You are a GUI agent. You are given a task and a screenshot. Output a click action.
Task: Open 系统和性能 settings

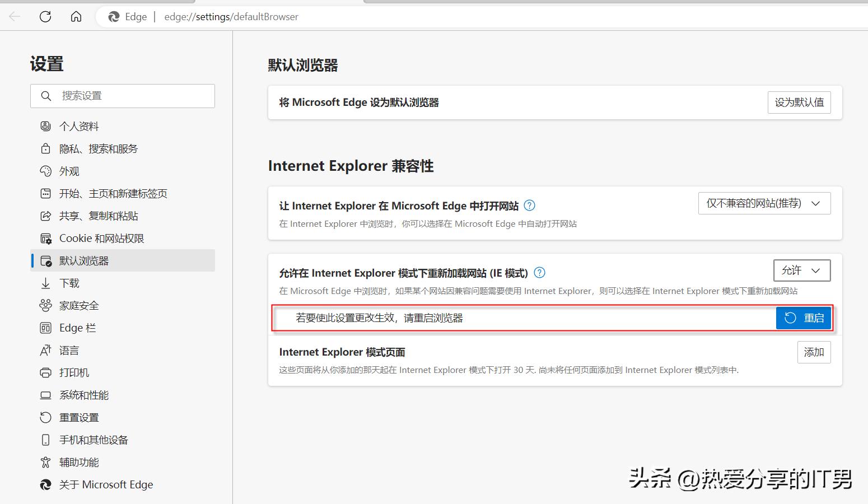(83, 395)
